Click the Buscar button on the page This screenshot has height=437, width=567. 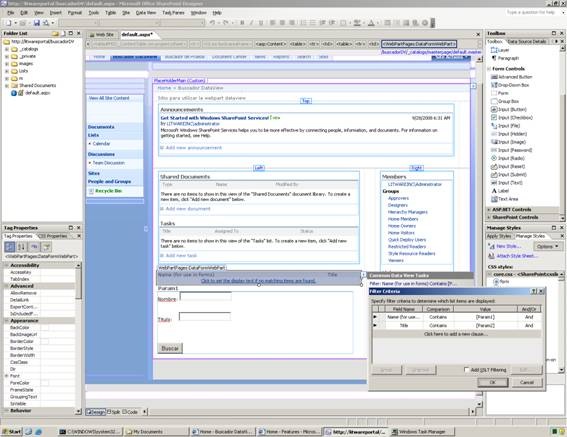click(x=170, y=348)
